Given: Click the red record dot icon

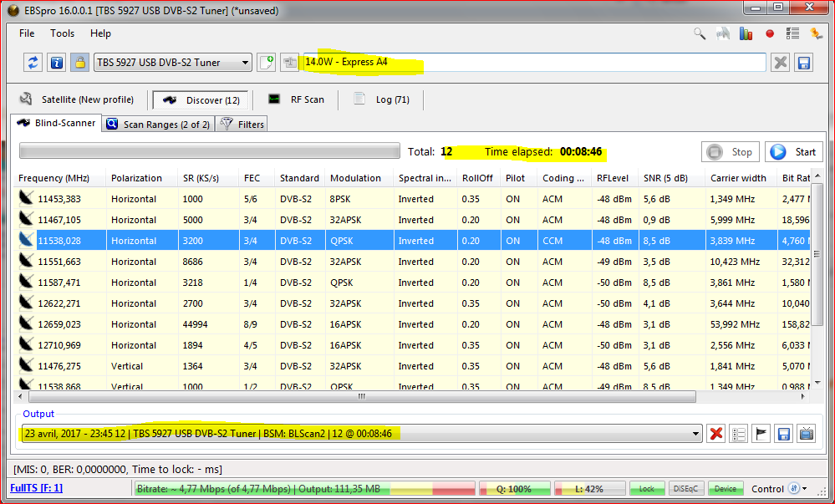Looking at the screenshot, I should coord(770,34).
